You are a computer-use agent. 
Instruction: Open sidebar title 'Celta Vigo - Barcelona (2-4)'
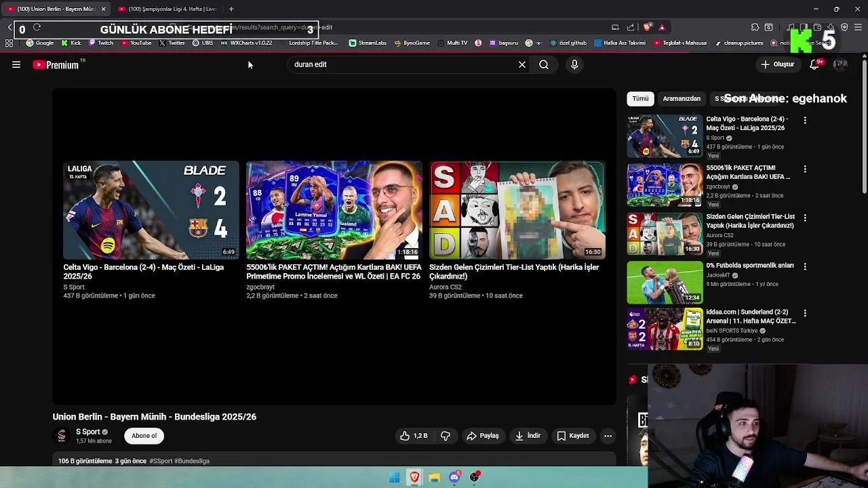click(x=747, y=123)
